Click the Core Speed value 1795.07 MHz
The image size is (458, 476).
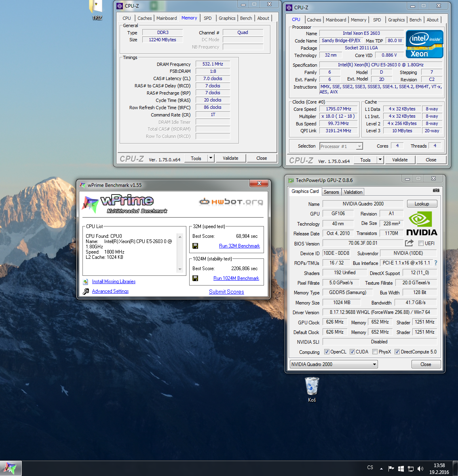338,109
